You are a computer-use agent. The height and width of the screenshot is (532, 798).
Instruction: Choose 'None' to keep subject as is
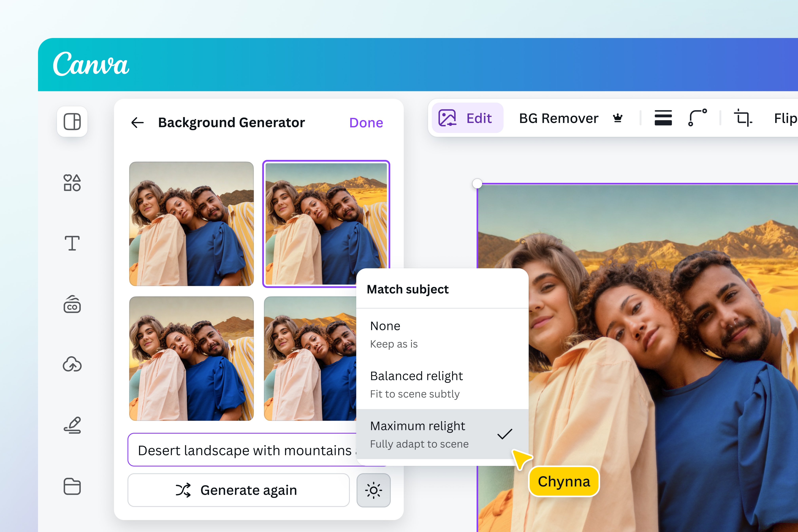click(x=385, y=326)
